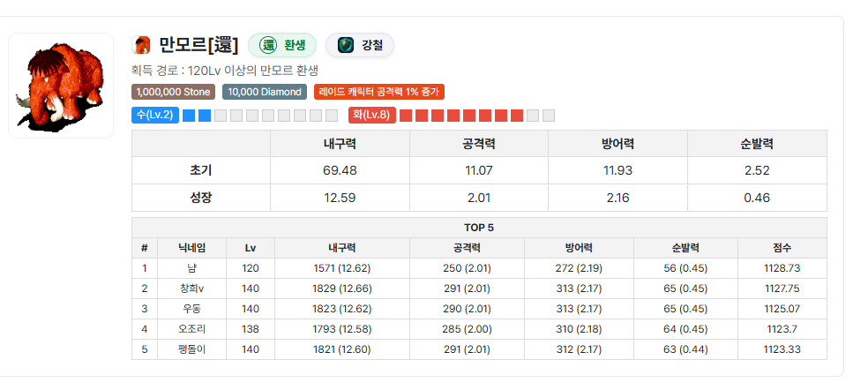Click the 1,000,000 Stone cost tag
868x390 pixels.
coord(174,92)
